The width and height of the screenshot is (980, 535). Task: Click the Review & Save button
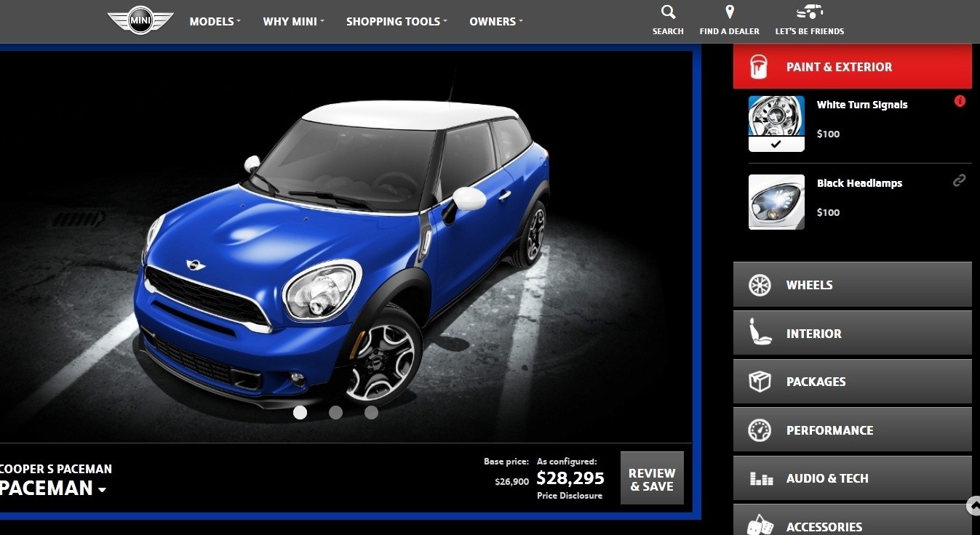(652, 478)
